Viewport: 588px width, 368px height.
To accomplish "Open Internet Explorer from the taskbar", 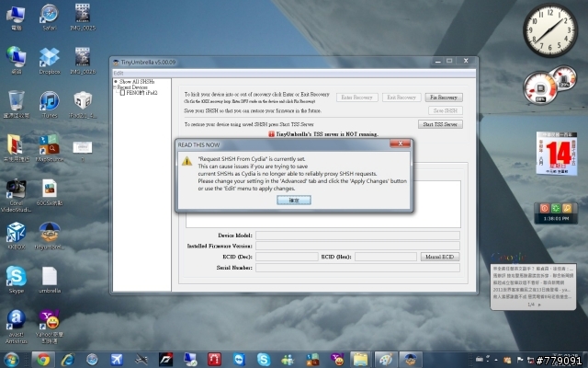I will coord(68,360).
